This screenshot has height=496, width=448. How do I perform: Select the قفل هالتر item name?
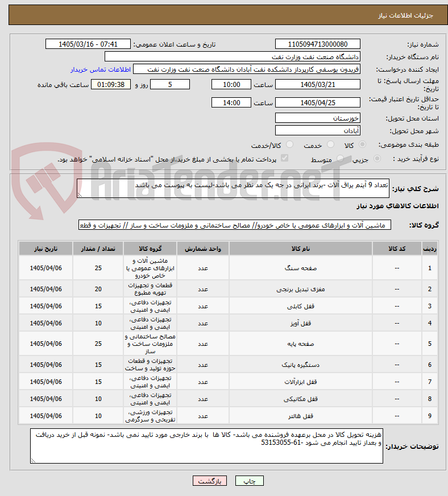(300, 416)
